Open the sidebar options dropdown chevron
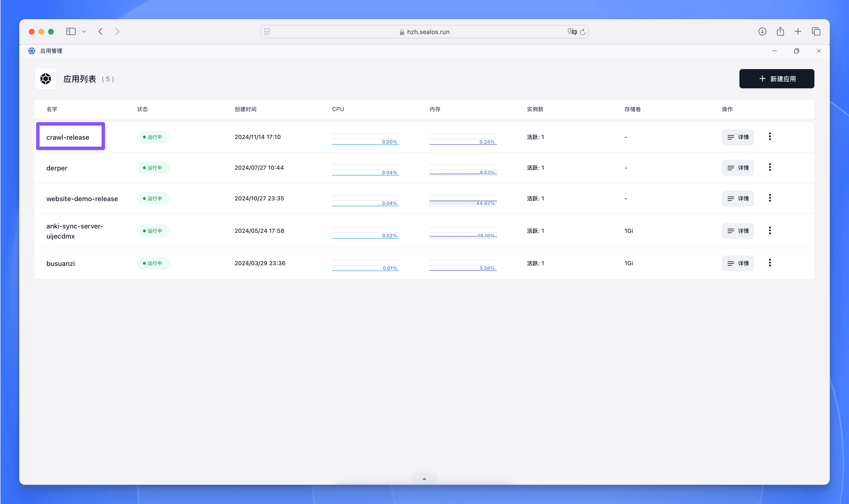 click(x=84, y=32)
